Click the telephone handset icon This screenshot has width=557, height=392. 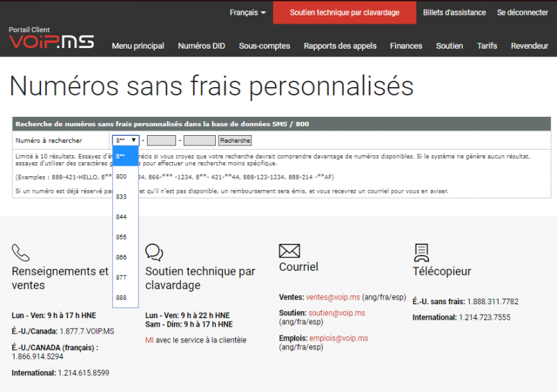(x=21, y=253)
